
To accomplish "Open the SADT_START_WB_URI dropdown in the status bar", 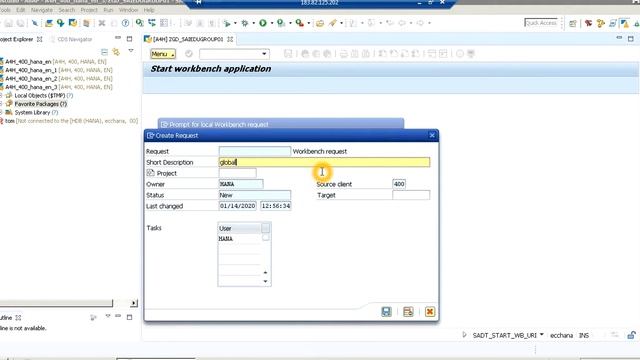I will point(542,335).
